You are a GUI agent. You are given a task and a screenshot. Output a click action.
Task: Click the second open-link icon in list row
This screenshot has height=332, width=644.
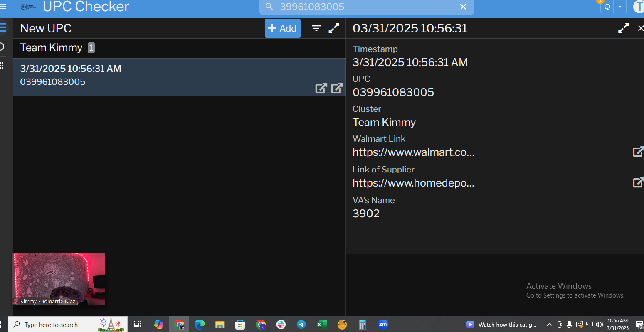337,88
